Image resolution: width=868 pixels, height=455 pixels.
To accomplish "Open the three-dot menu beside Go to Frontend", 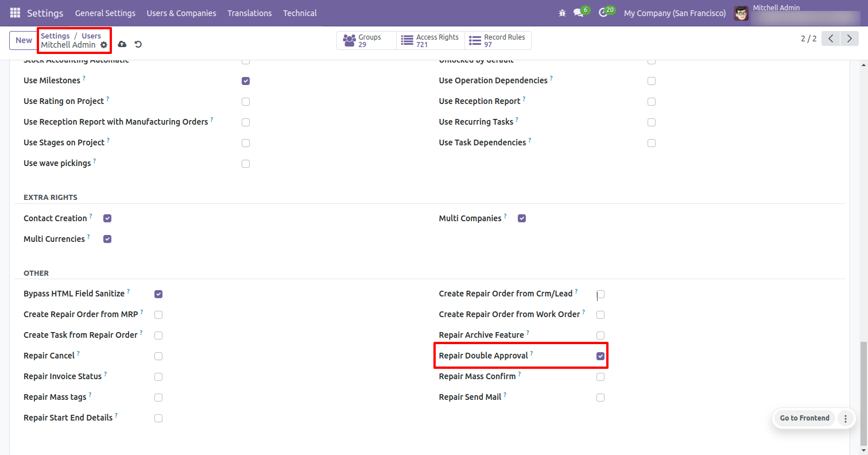I will click(845, 418).
